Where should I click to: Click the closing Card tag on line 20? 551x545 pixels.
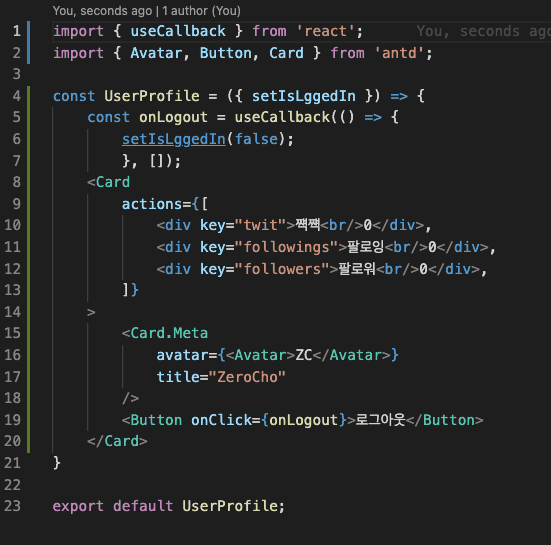click(x=117, y=441)
